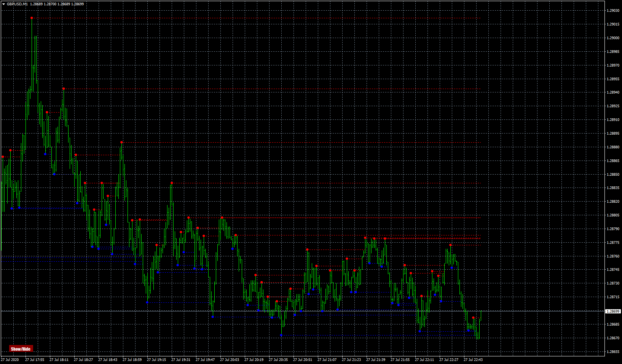Click price scale value 1.28940
622x364 pixels.
613,92
